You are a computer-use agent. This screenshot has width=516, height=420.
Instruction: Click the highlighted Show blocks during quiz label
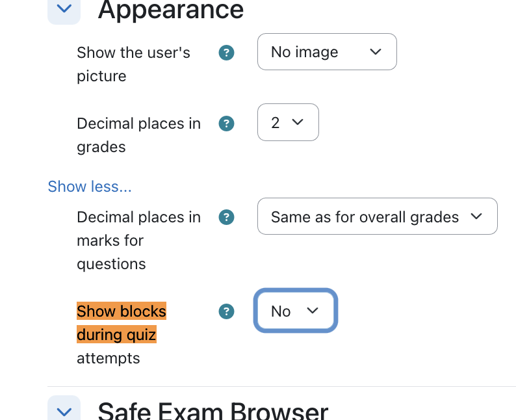(x=122, y=323)
